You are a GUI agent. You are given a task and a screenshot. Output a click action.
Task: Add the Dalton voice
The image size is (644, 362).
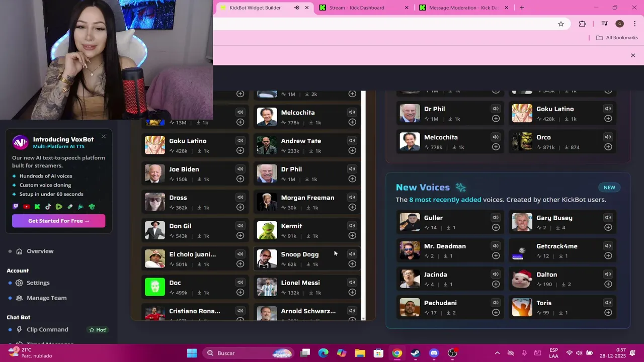608,284
